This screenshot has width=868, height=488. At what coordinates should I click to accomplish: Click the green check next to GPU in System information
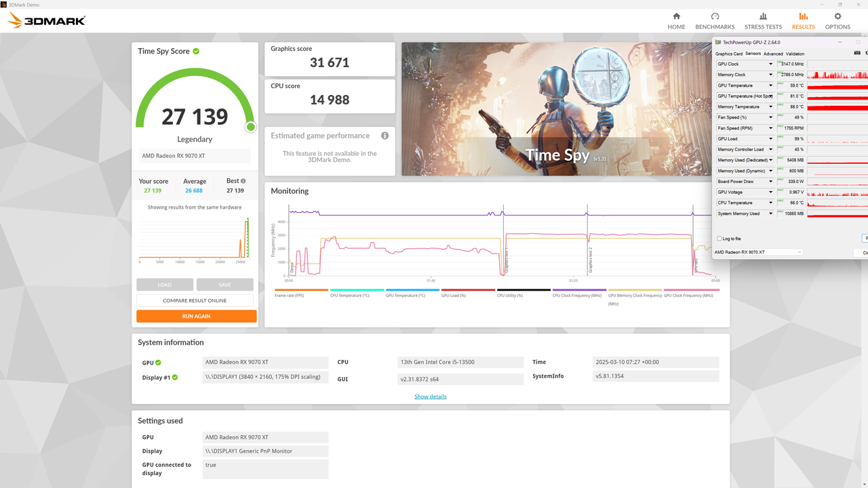[x=158, y=363]
